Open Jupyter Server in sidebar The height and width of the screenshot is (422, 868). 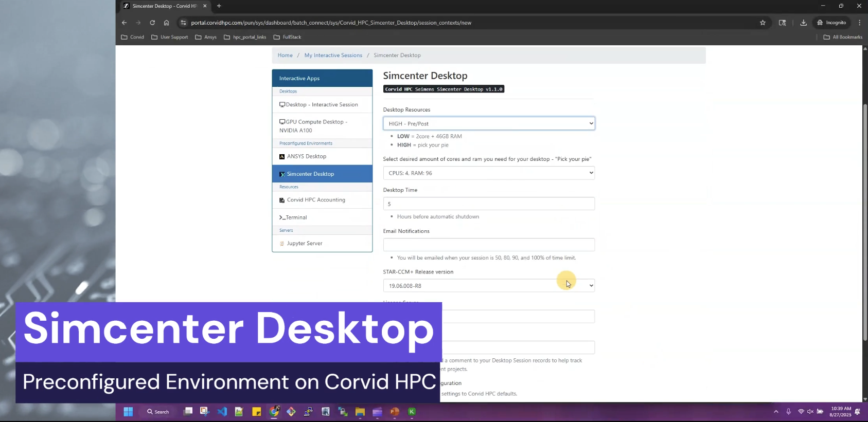(322, 243)
